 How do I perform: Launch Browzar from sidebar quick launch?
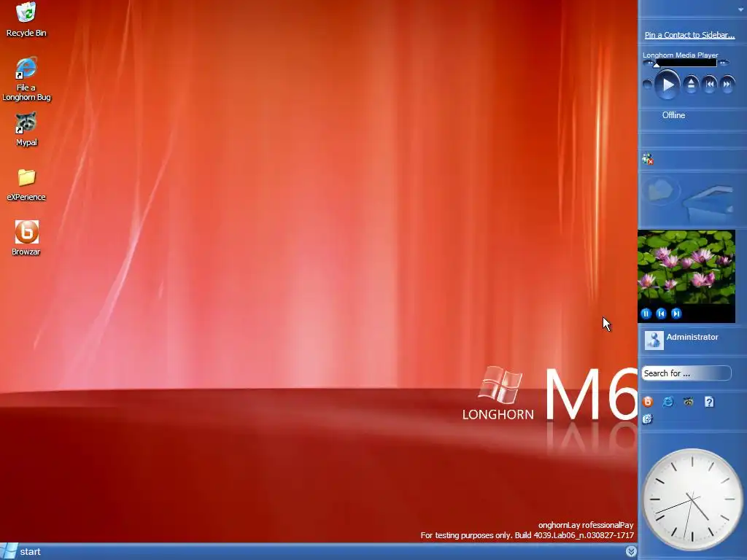(648, 402)
